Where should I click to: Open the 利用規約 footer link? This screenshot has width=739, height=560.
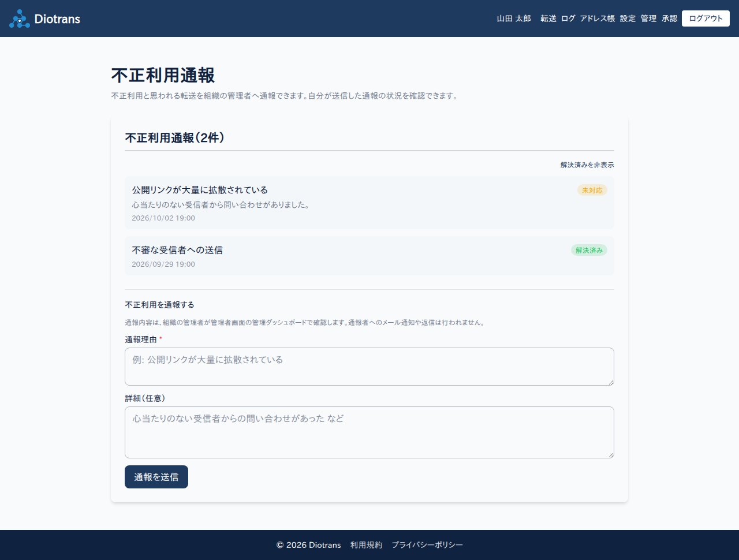point(366,545)
